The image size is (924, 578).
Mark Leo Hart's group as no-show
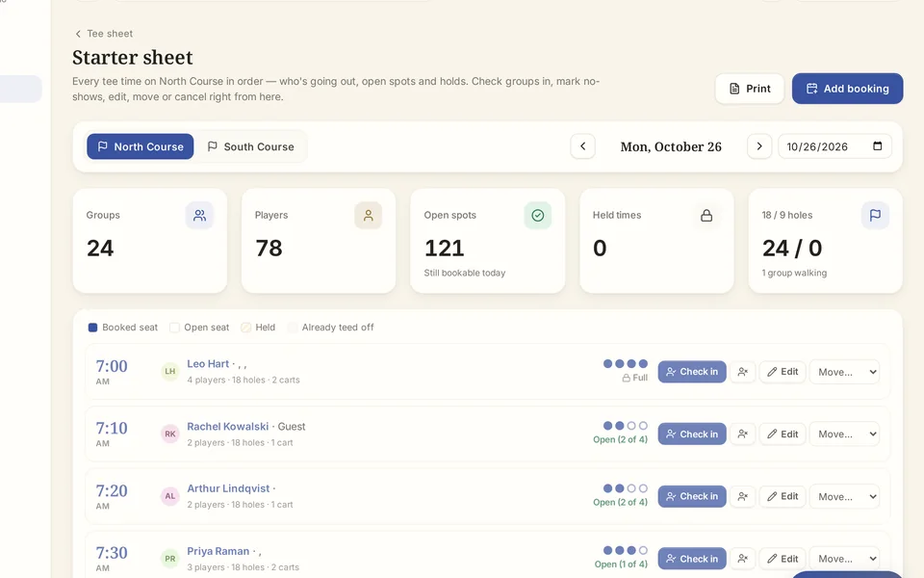point(742,372)
